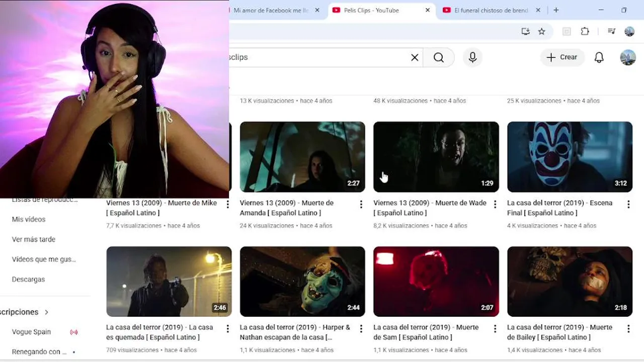Viewport: 644px width, 362px height.
Task: Open options for Muerte de Wade video
Action: [x=495, y=204]
